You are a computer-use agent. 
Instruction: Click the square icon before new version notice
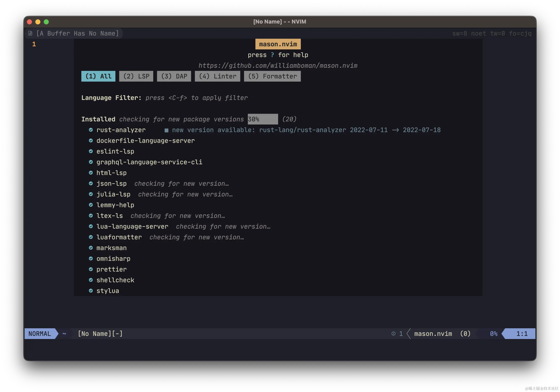click(x=166, y=130)
